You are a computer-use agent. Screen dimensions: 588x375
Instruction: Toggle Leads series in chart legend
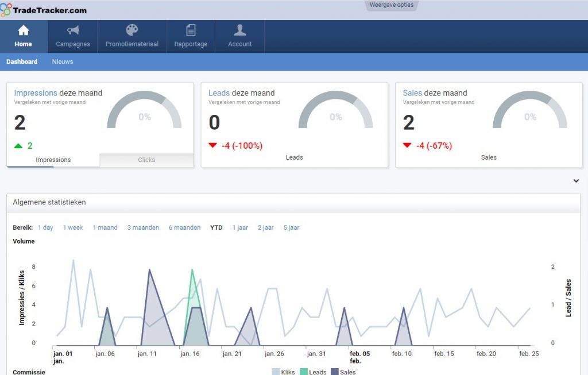(x=312, y=372)
